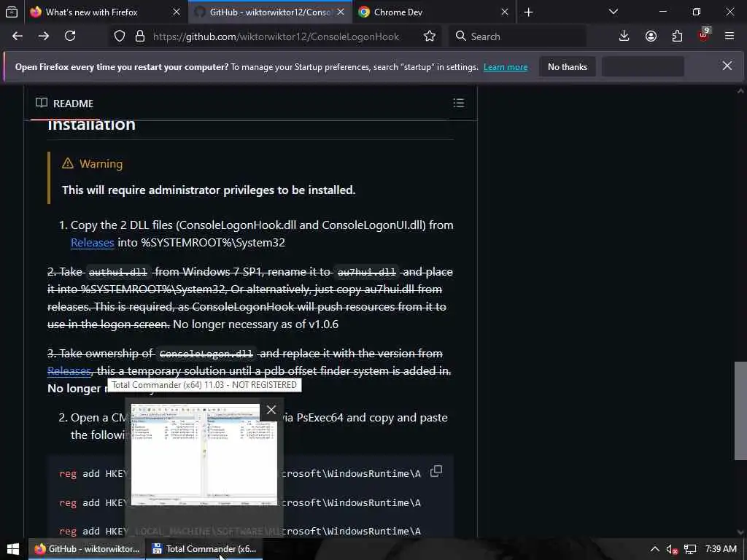Open the muted volume tray icon
Screen dimensions: 747x560
click(x=672, y=550)
